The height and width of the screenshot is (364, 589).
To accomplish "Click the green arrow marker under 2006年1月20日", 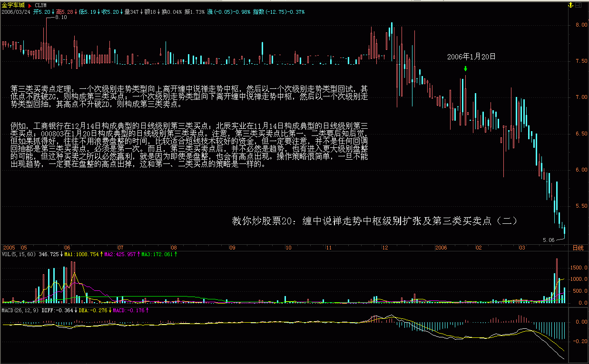I will (x=465, y=69).
